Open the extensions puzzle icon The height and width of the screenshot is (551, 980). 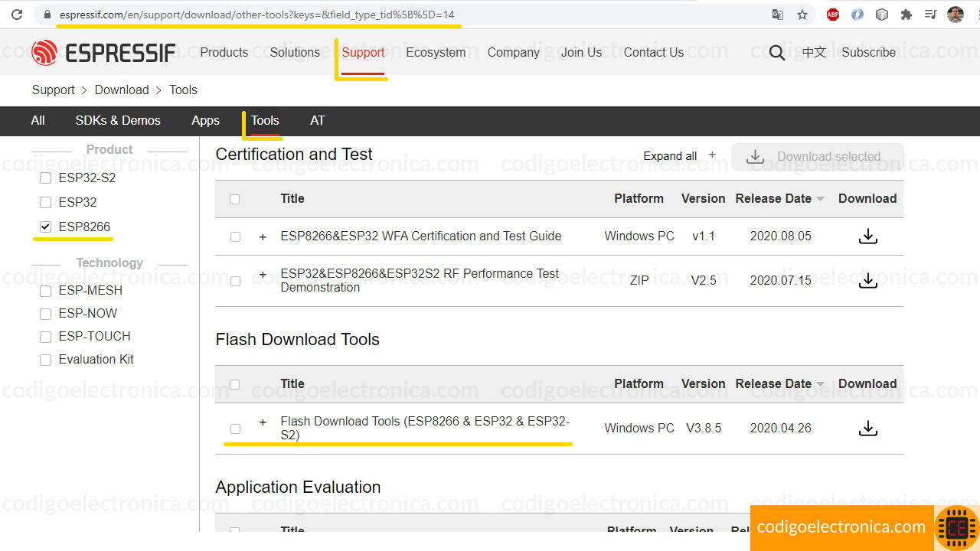point(906,15)
